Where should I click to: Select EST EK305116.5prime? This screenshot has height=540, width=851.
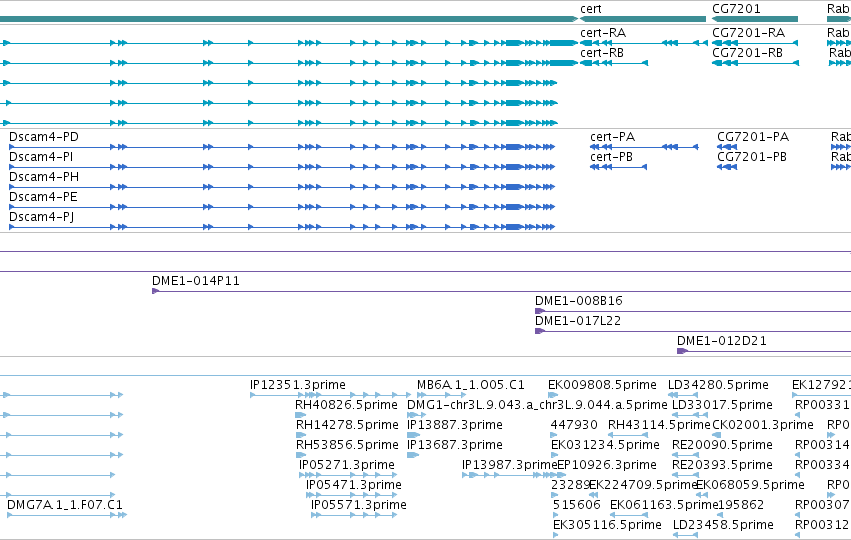point(607,525)
